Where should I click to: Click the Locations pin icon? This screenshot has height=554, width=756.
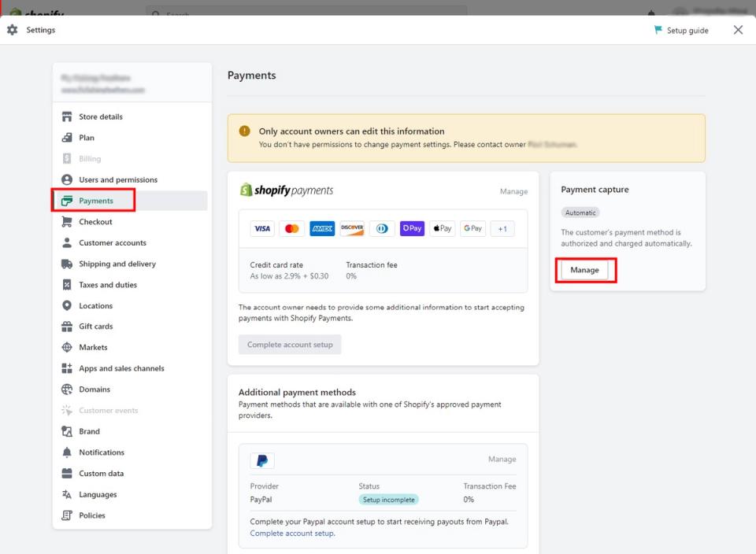[x=67, y=306]
